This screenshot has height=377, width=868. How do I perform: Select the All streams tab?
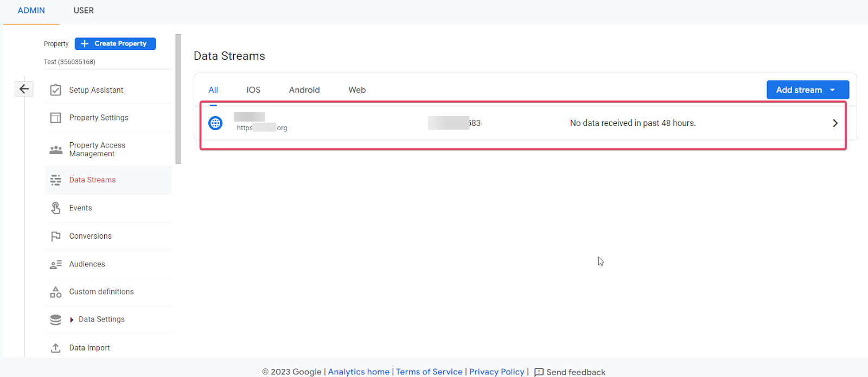(213, 90)
